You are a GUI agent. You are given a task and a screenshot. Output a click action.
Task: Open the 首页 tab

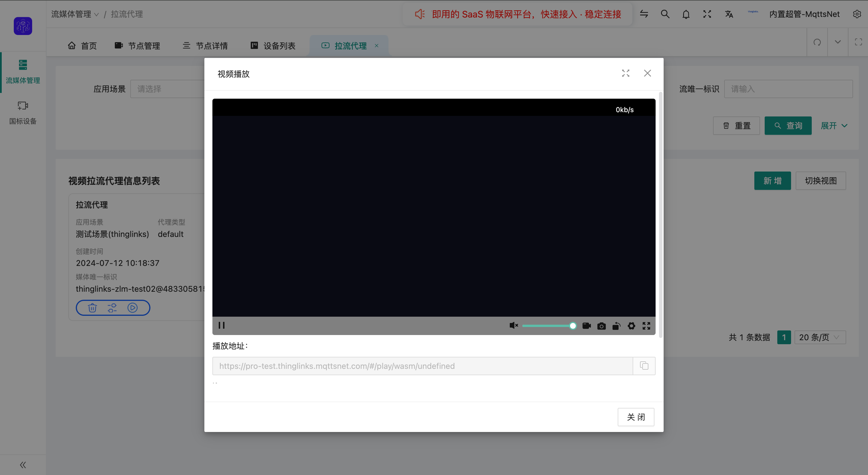pos(82,45)
